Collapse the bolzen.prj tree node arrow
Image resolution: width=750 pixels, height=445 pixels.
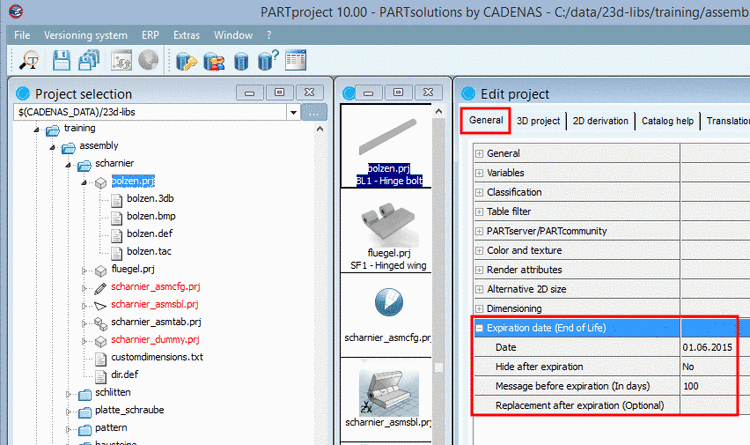(x=84, y=182)
